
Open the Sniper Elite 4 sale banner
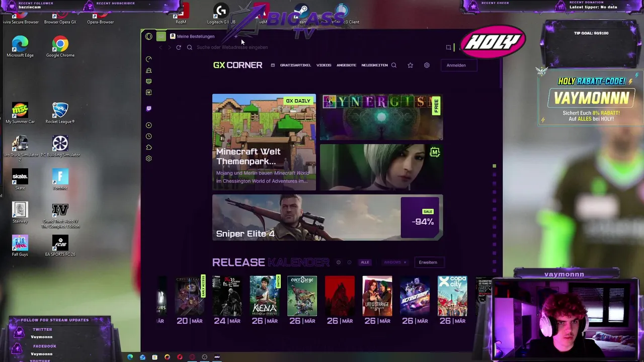328,218
